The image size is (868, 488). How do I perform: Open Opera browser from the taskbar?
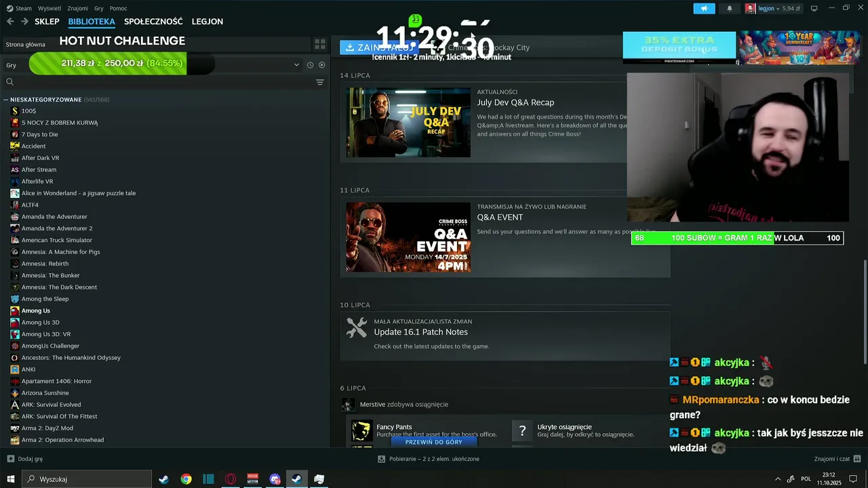[x=231, y=479]
